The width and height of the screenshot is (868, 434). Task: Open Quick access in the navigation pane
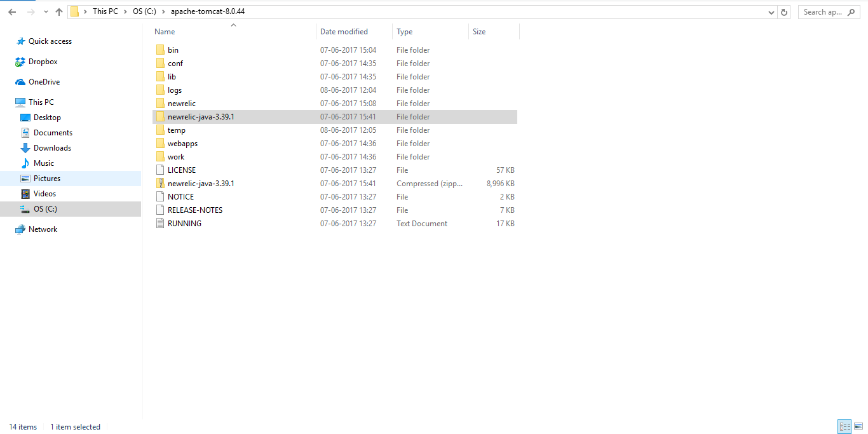(50, 41)
